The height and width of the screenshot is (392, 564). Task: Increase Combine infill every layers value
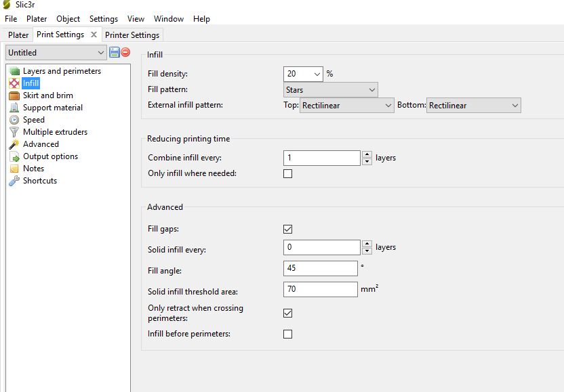tap(367, 154)
